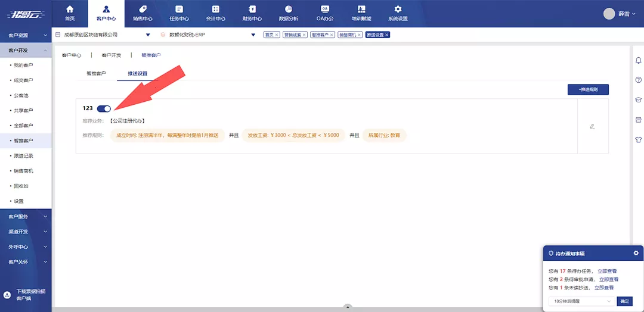Click 确定 in the reminder panel

(x=625, y=301)
